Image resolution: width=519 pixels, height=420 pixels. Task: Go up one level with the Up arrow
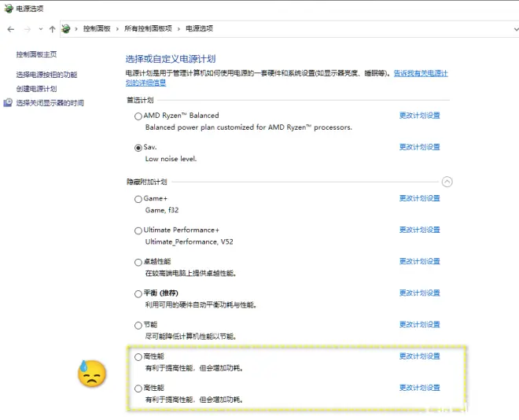tap(53, 29)
